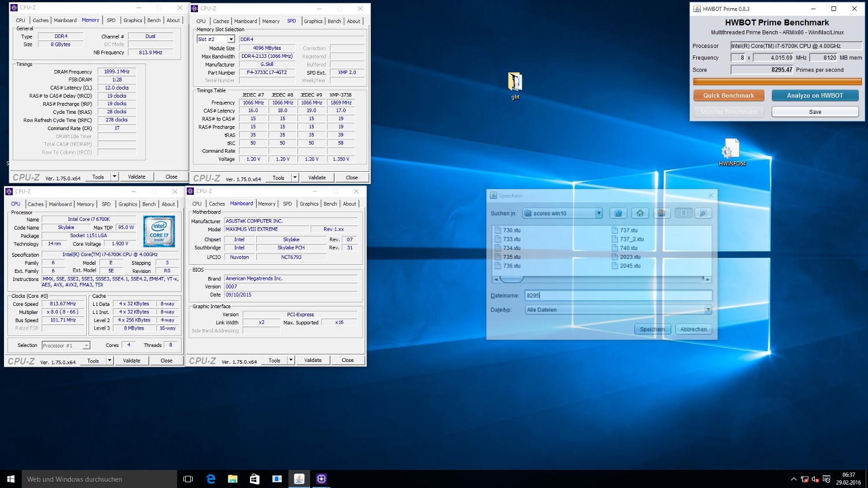Launch Microsoft Edge from taskbar
Screen dimensions: 868x488
211,479
